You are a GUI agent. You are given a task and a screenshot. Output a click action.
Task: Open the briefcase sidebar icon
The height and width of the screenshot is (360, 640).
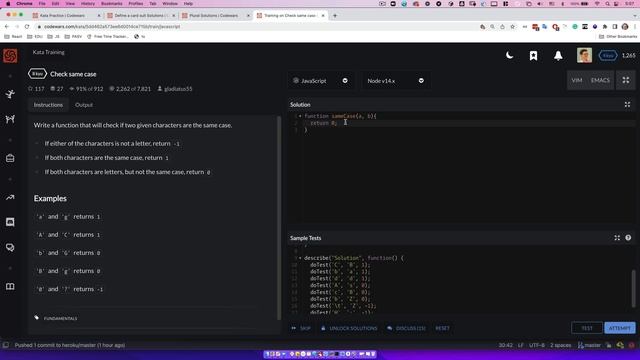point(10,158)
